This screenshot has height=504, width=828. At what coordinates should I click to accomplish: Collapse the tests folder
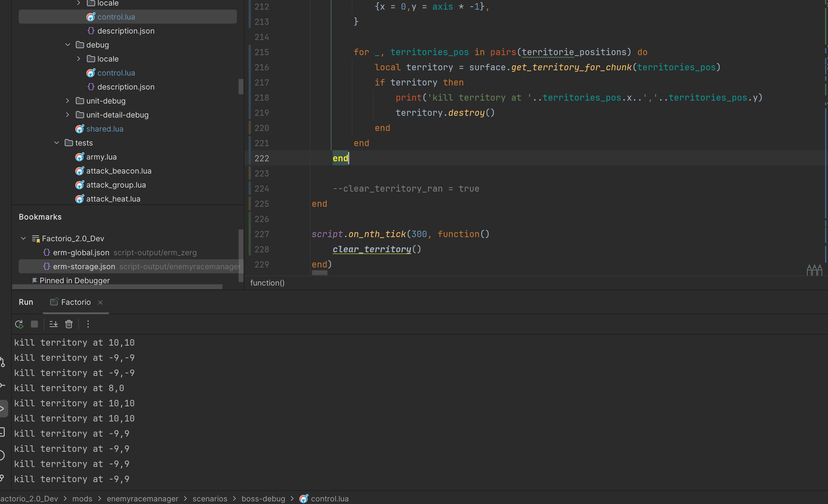point(57,143)
